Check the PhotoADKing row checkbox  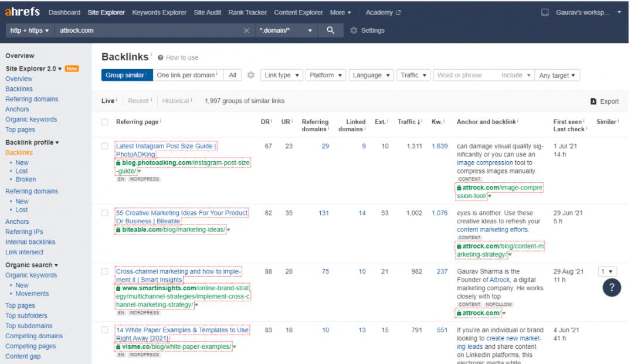(x=104, y=146)
